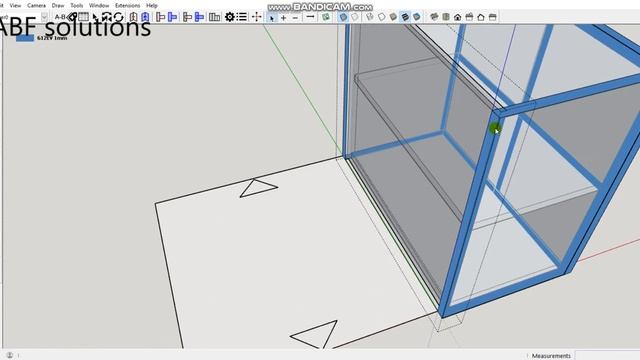Switch to monochrome style
The image size is (640, 360).
[417, 17]
